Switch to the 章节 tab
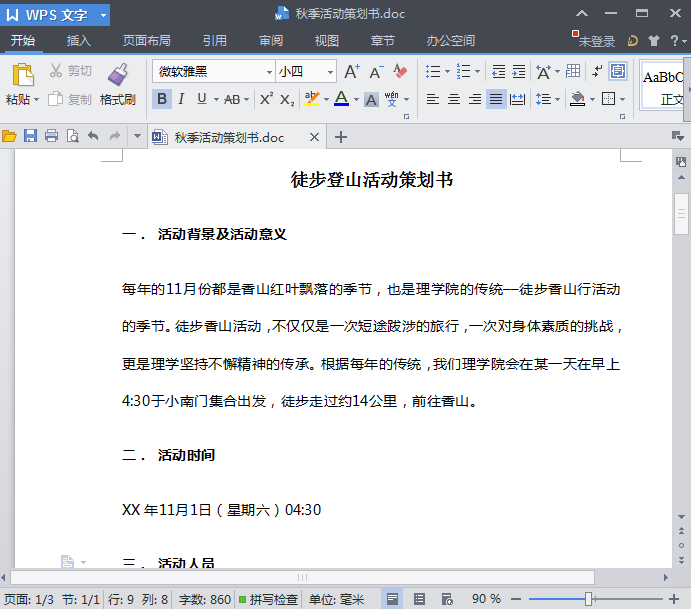The width and height of the screenshot is (691, 609). pos(383,41)
